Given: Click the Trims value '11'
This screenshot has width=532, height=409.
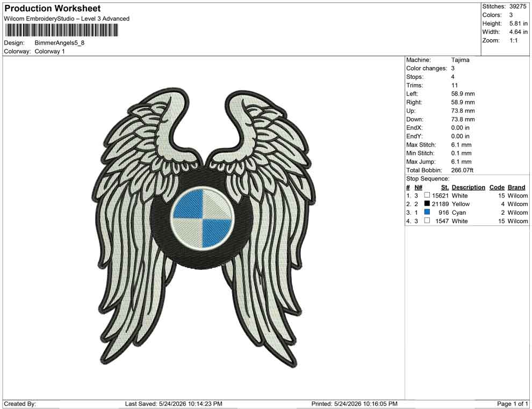Looking at the screenshot, I should pyautogui.click(x=454, y=85).
